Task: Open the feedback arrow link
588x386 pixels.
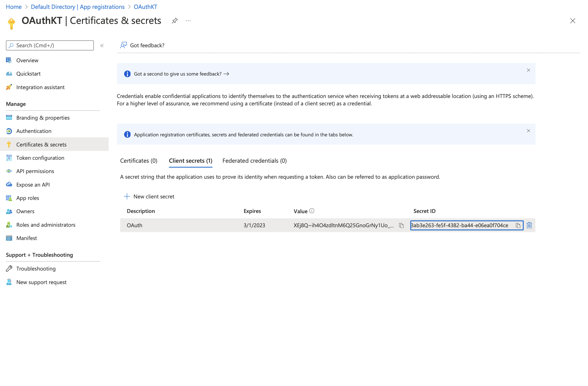Action: tap(226, 74)
